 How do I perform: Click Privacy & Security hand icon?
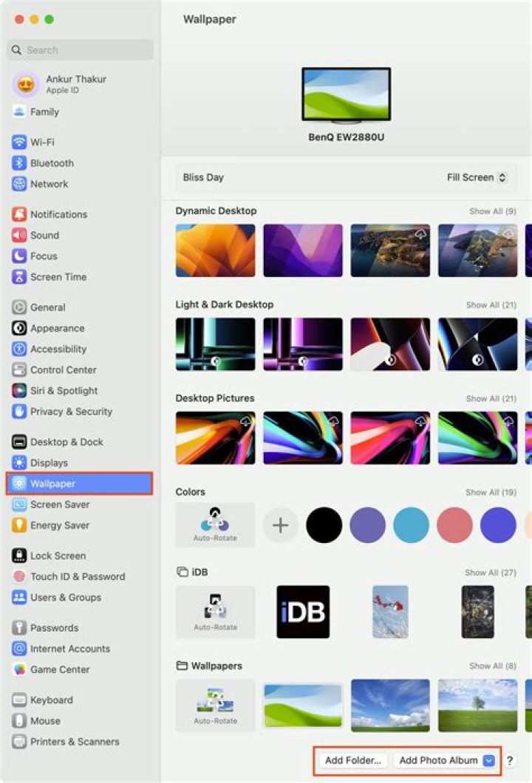pos(19,411)
